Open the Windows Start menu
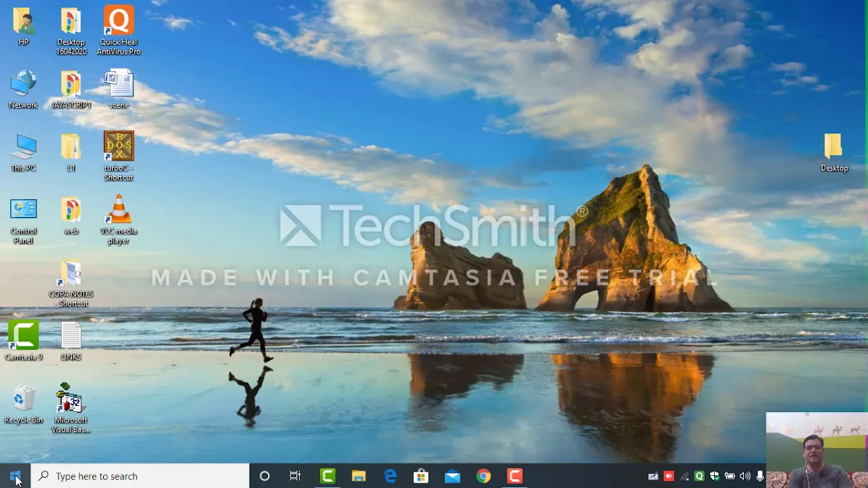Image resolution: width=868 pixels, height=488 pixels. point(15,476)
